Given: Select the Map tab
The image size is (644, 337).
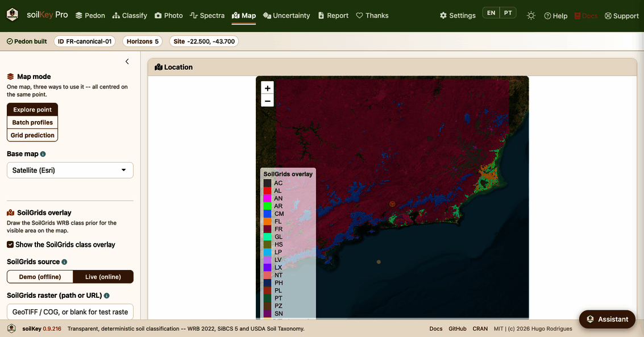Looking at the screenshot, I should 243,15.
